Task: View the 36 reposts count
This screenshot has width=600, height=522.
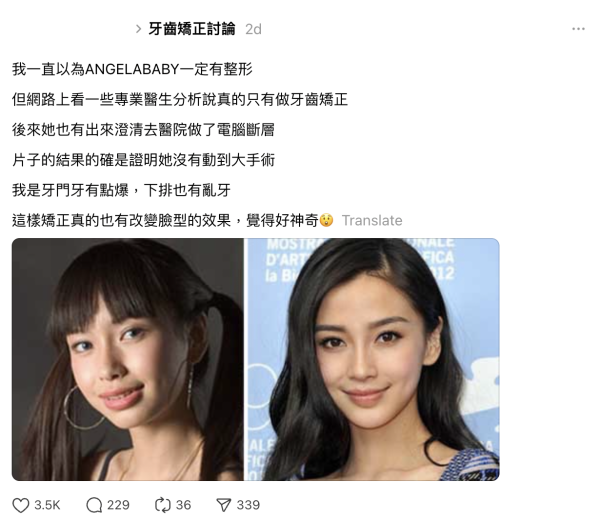Action: click(183, 505)
